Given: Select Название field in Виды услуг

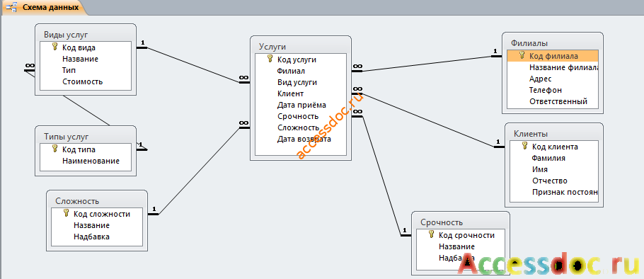Looking at the screenshot, I should coord(86,59).
